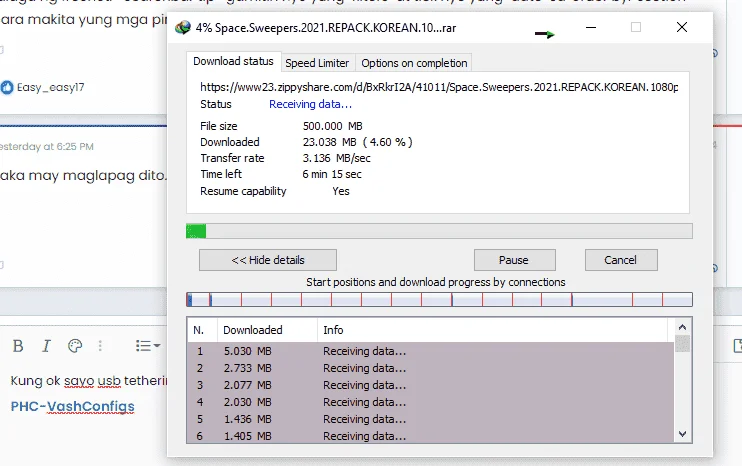This screenshot has width=742, height=466.
Task: Open the list dropdown in forum editor
Action: [148, 346]
